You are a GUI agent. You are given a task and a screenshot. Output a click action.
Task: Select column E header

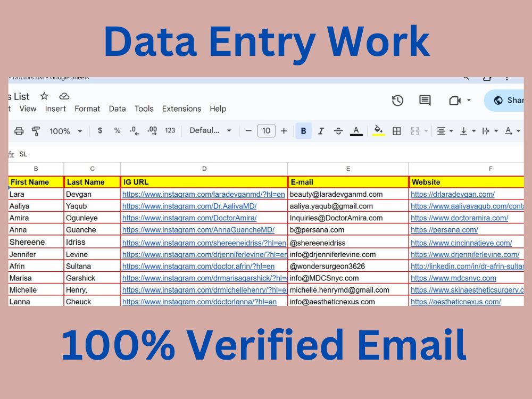[x=348, y=169]
